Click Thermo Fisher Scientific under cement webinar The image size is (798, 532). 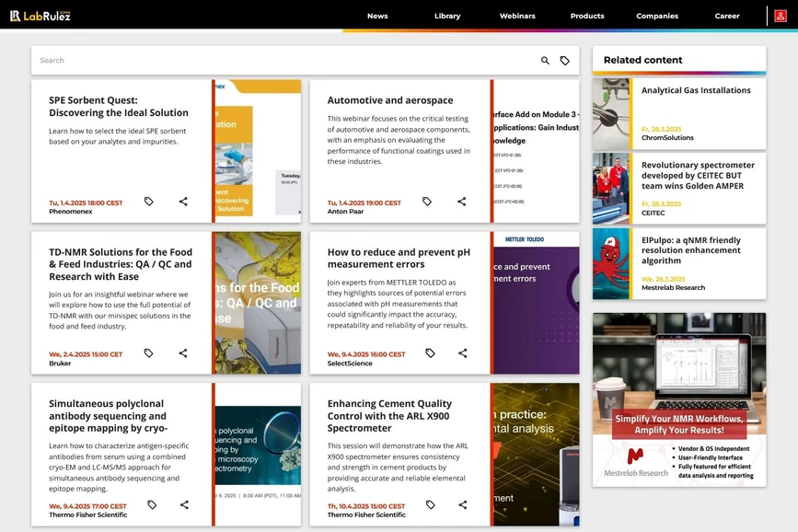[366, 515]
